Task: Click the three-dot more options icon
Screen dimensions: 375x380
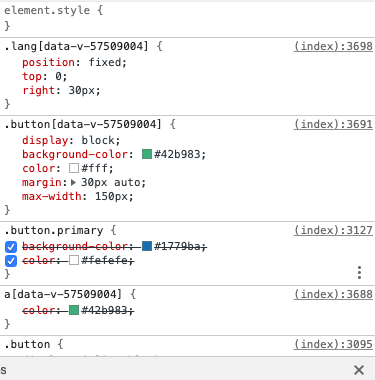Action: point(359,272)
